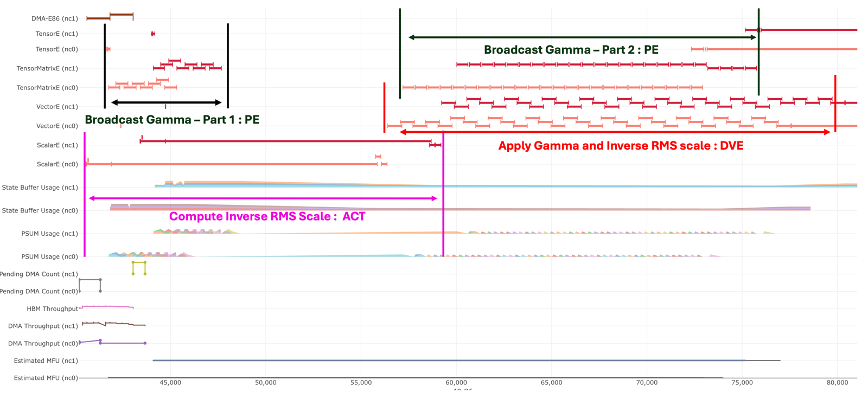Click the 60,000 tick on the time axis
The width and height of the screenshot is (868, 399).
(456, 383)
